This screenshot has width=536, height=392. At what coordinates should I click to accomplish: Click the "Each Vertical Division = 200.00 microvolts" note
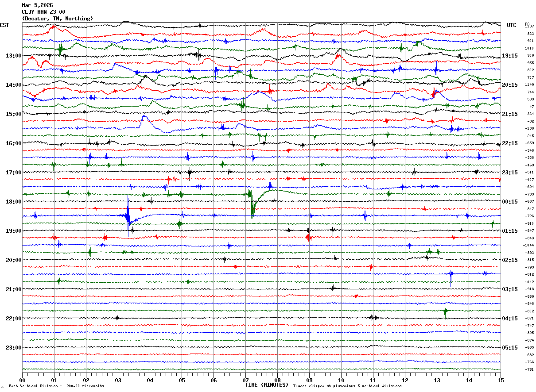(x=57, y=386)
